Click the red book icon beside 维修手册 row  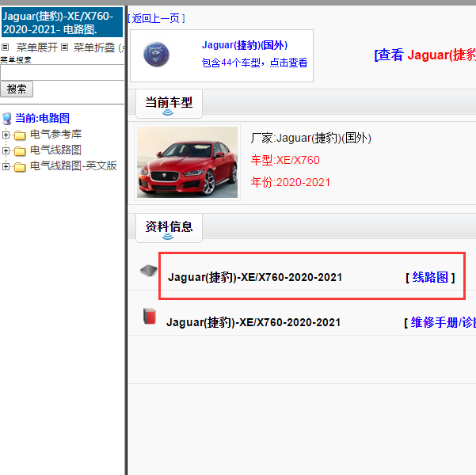(150, 316)
